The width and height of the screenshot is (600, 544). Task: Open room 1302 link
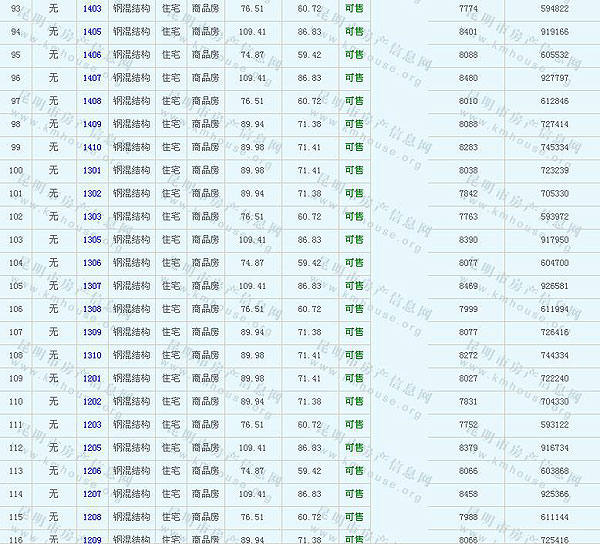point(92,193)
